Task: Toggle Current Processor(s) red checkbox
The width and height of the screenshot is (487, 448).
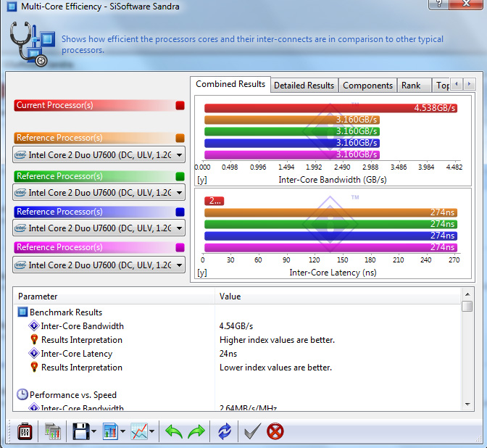Action: 180,105
